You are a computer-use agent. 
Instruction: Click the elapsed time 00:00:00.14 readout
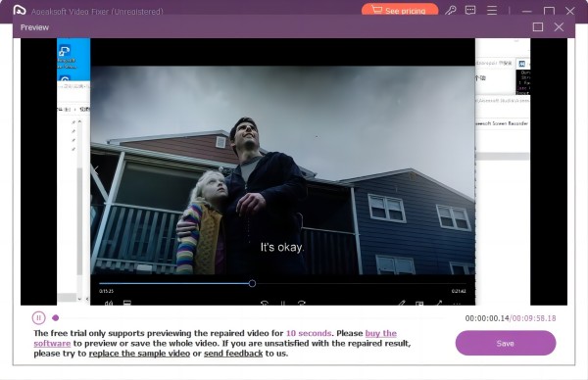click(x=487, y=318)
